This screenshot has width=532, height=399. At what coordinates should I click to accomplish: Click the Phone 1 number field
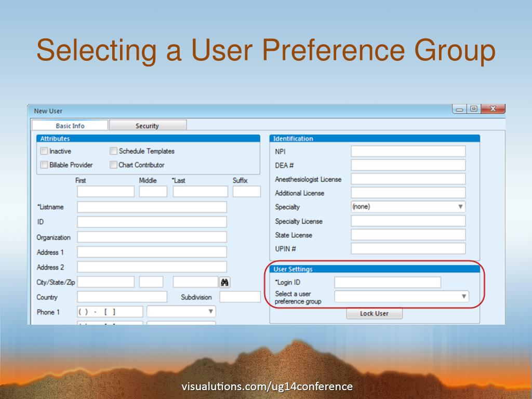pos(110,312)
